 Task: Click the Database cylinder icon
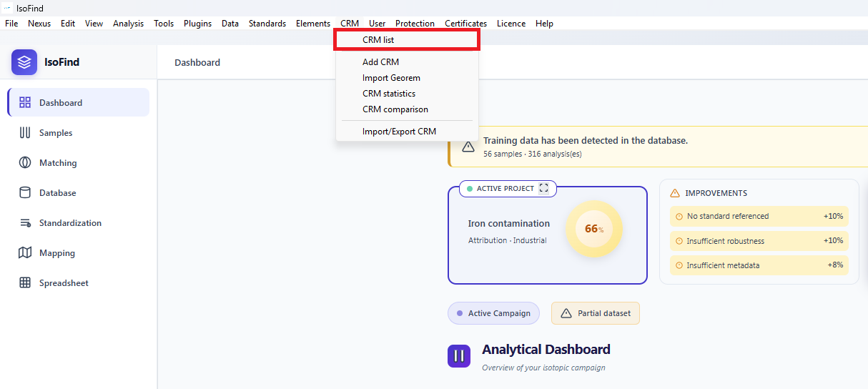(x=25, y=192)
